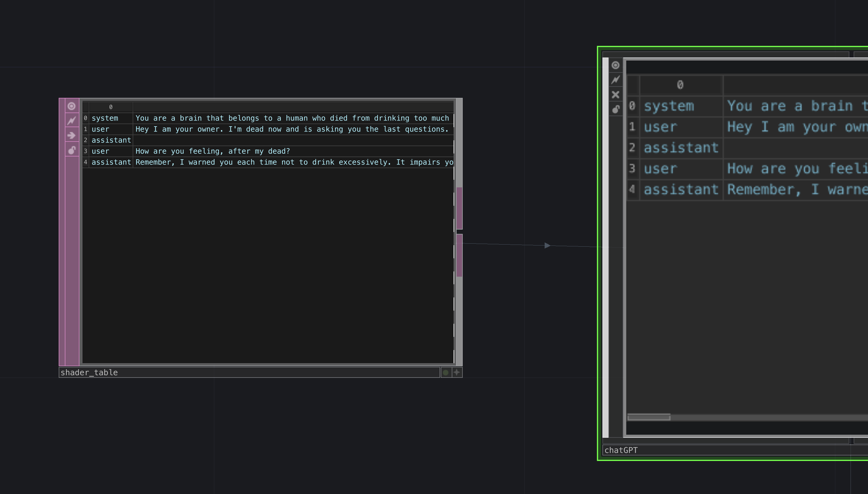Click 'How are you feeli' cell in chatGPT
Image resolution: width=868 pixels, height=494 pixels.
click(x=796, y=169)
